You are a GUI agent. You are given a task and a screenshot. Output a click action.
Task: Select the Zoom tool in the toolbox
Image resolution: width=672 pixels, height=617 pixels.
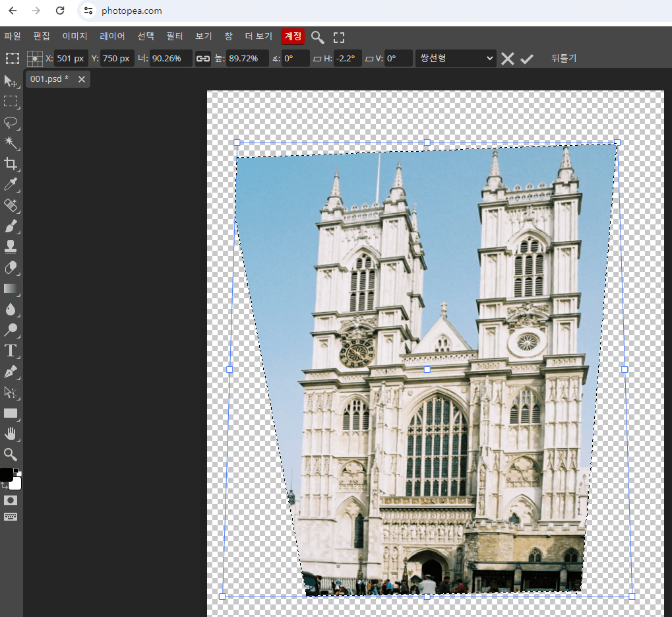pos(11,455)
